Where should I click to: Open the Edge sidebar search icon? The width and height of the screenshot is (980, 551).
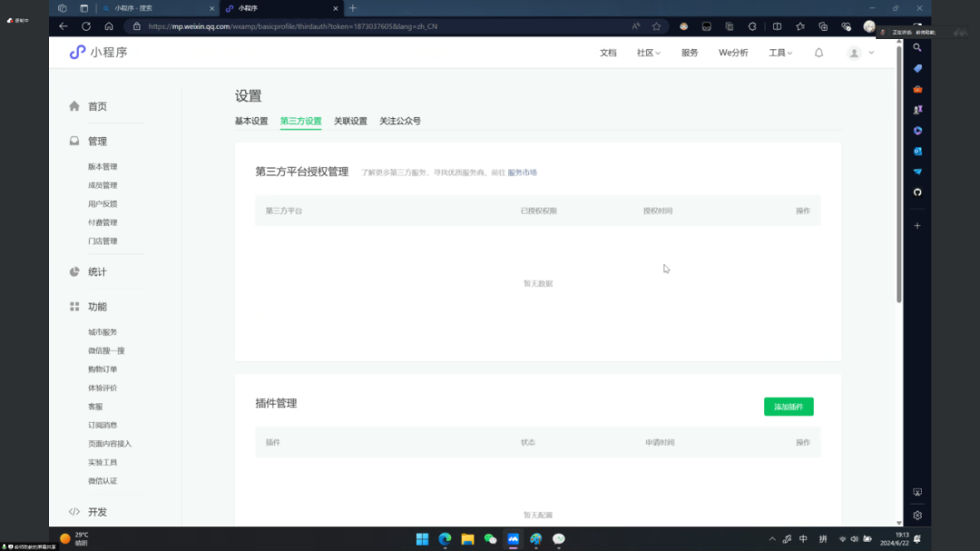click(917, 47)
